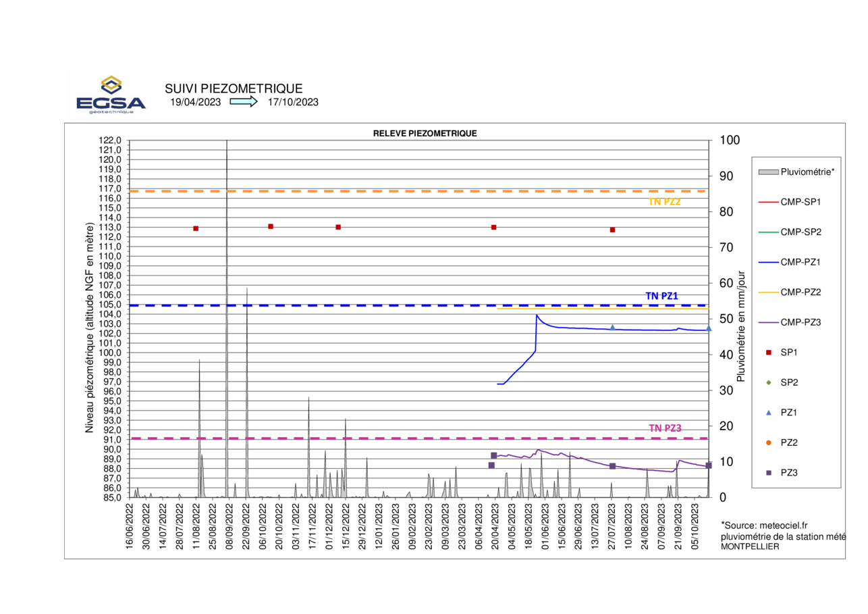This screenshot has height=614, width=868.
Task: Click the 05/10/2023 date on the x-axis
Action: click(697, 526)
